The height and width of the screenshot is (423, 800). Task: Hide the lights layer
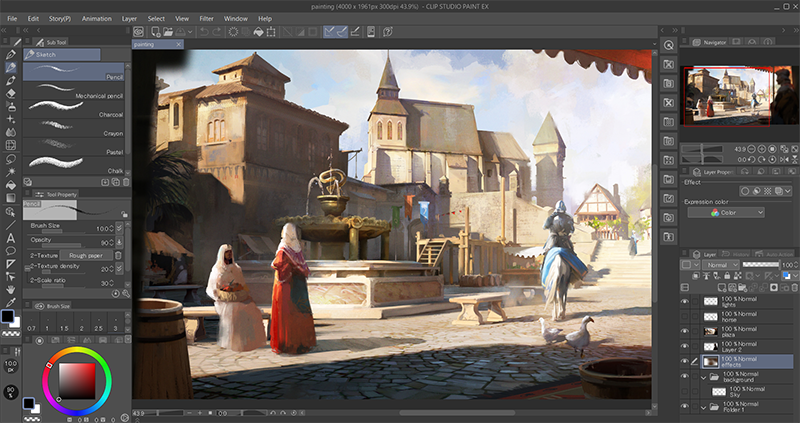click(685, 300)
